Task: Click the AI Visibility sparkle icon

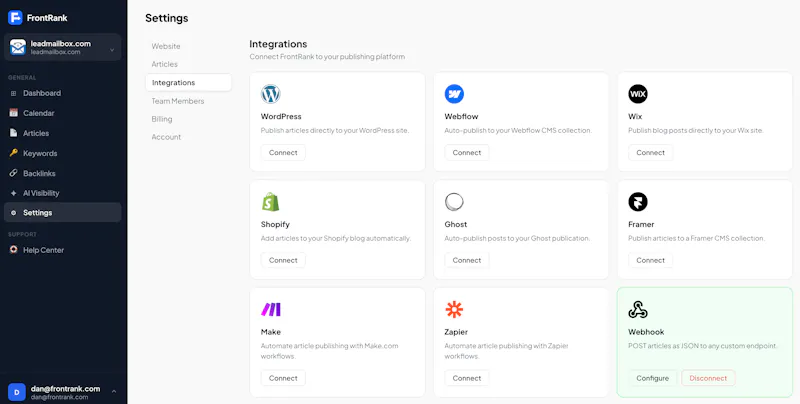Action: coord(13,193)
